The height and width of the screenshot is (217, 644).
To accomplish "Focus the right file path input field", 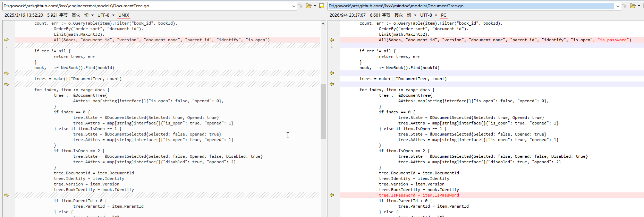I will click(x=471, y=6).
